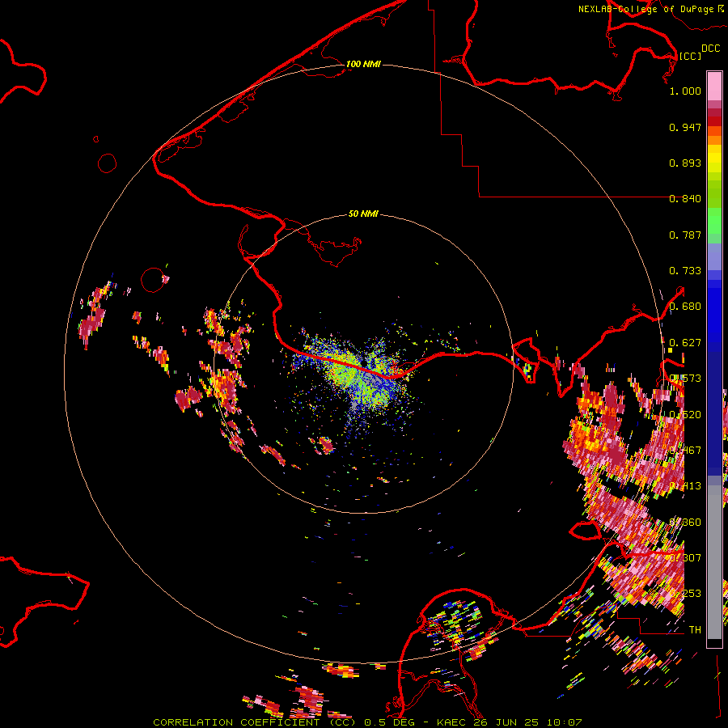Click the 50 NMI range ring label
Image resolution: width=728 pixels, height=728 pixels.
coord(363,214)
